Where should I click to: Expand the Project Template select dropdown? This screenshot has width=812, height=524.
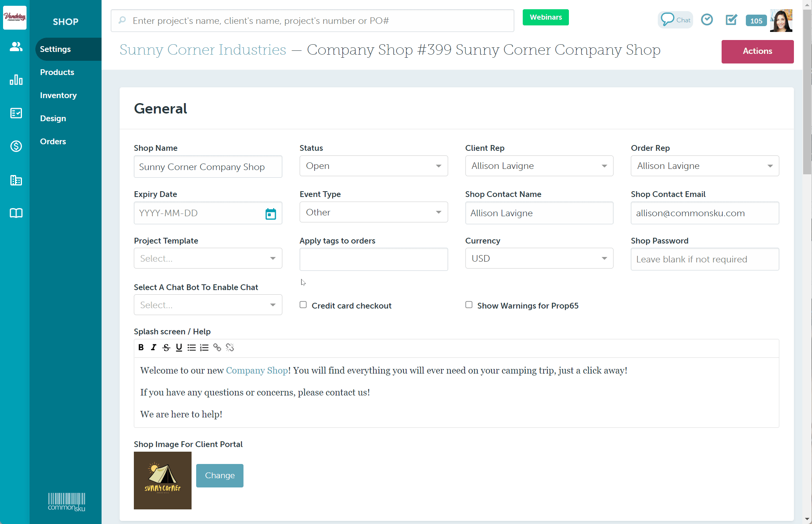[x=208, y=259]
